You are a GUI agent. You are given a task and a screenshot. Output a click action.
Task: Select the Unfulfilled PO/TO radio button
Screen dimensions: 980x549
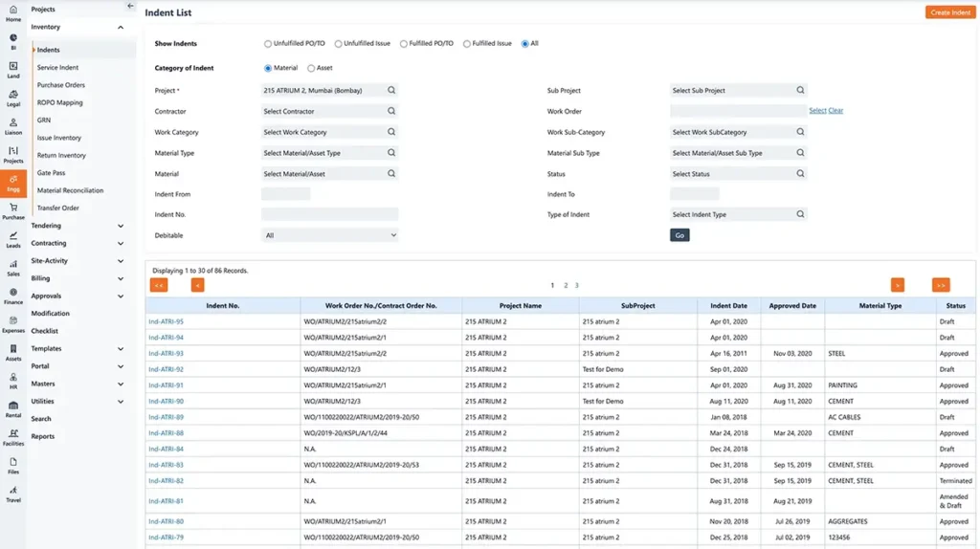[x=268, y=44]
